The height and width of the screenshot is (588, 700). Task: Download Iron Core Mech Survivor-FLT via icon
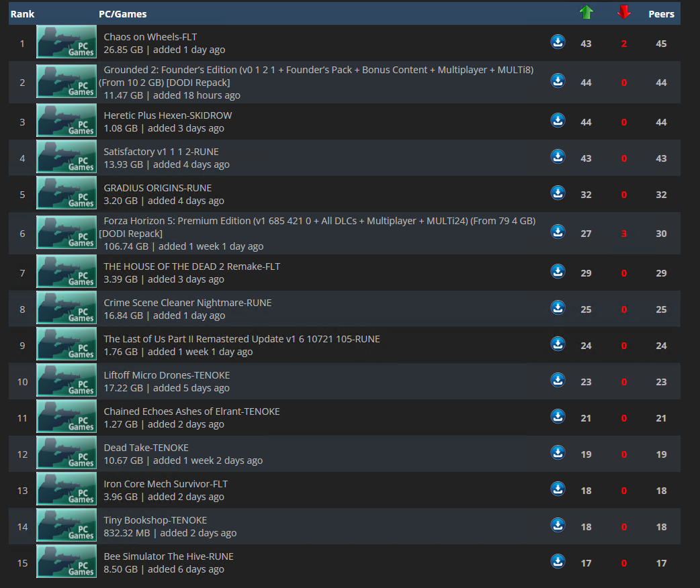click(x=558, y=489)
